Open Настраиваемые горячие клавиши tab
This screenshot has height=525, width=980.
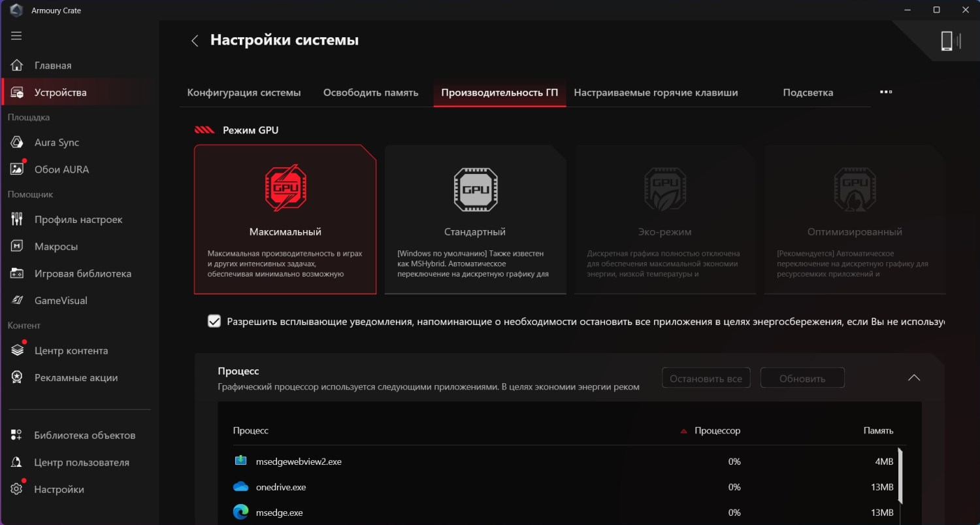pyautogui.click(x=656, y=93)
